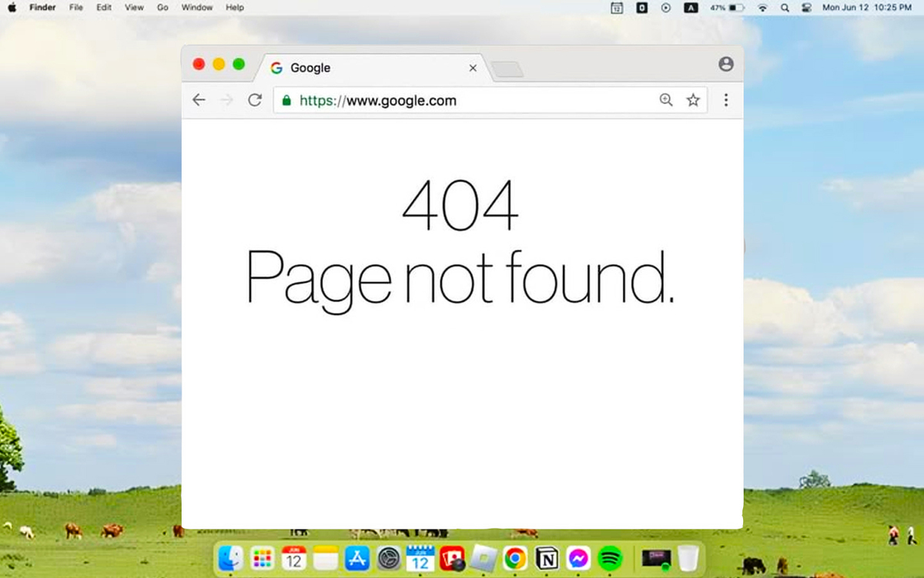The image size is (924, 578).
Task: Open the Help menu
Action: [235, 8]
